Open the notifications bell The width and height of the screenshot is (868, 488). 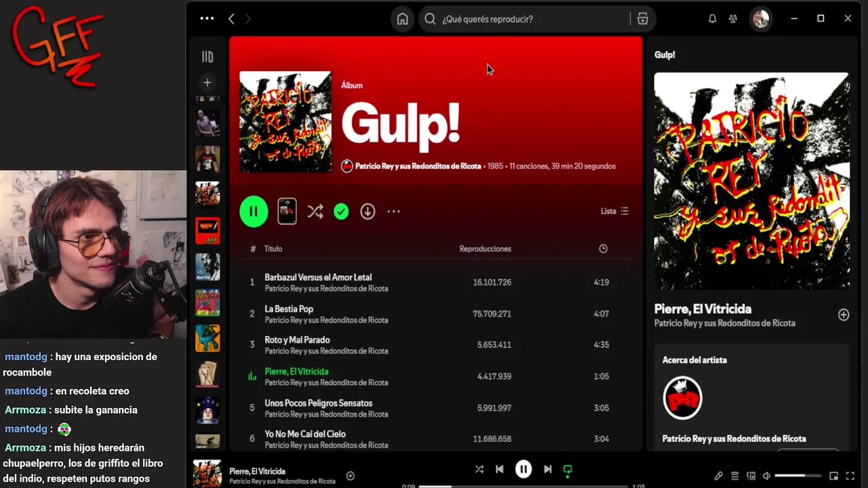coord(712,19)
